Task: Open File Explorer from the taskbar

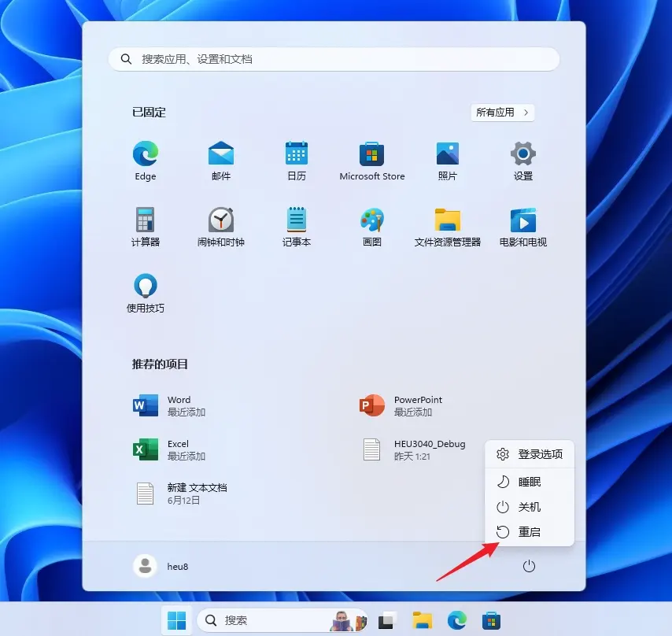Action: point(422,620)
